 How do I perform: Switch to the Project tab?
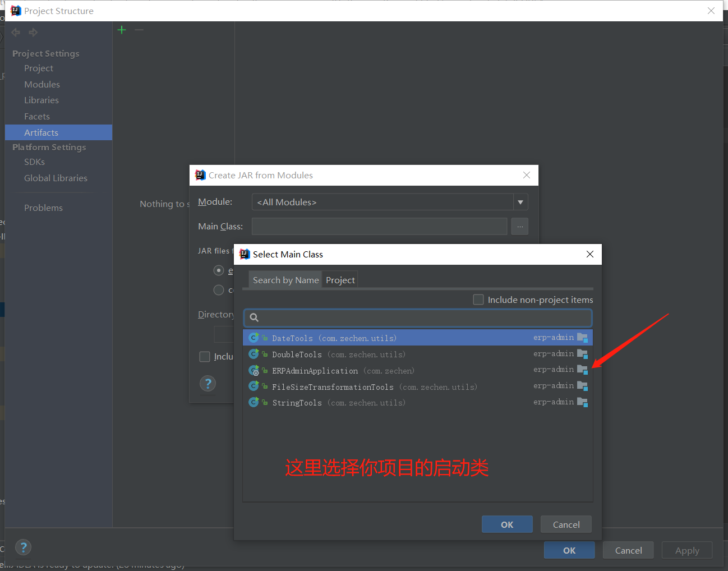(339, 279)
